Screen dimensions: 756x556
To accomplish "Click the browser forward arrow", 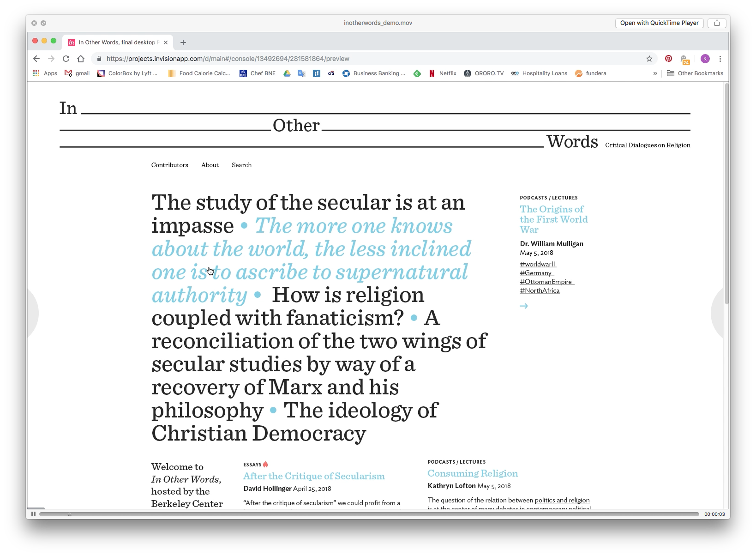I will point(51,59).
